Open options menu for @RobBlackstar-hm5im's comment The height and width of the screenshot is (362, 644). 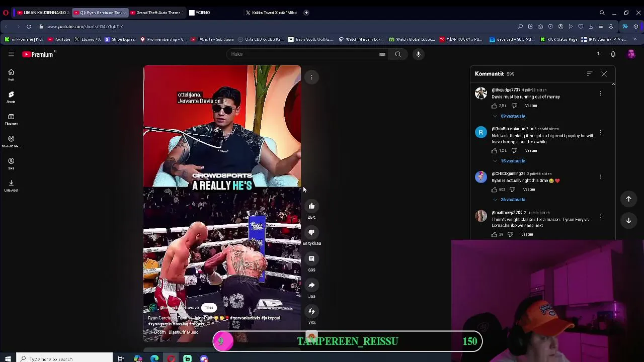point(601,132)
